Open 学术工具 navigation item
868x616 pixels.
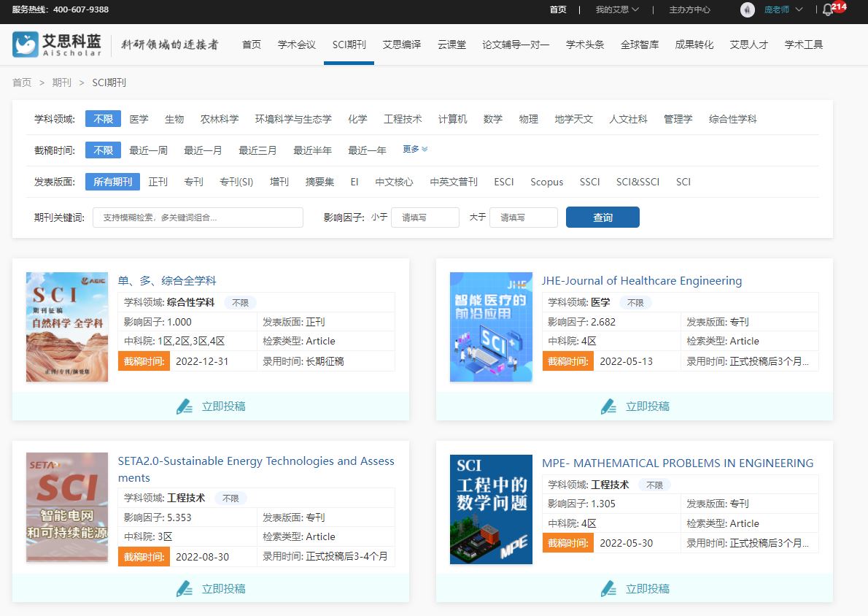(804, 45)
